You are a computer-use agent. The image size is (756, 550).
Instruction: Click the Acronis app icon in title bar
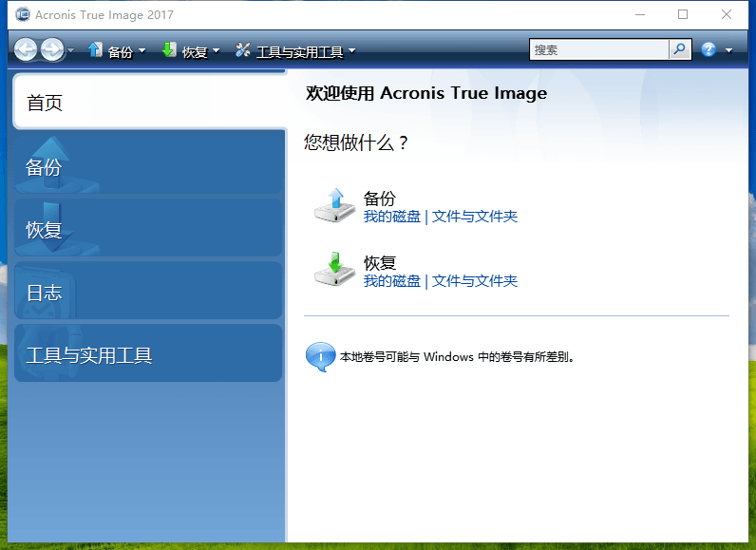[x=22, y=14]
